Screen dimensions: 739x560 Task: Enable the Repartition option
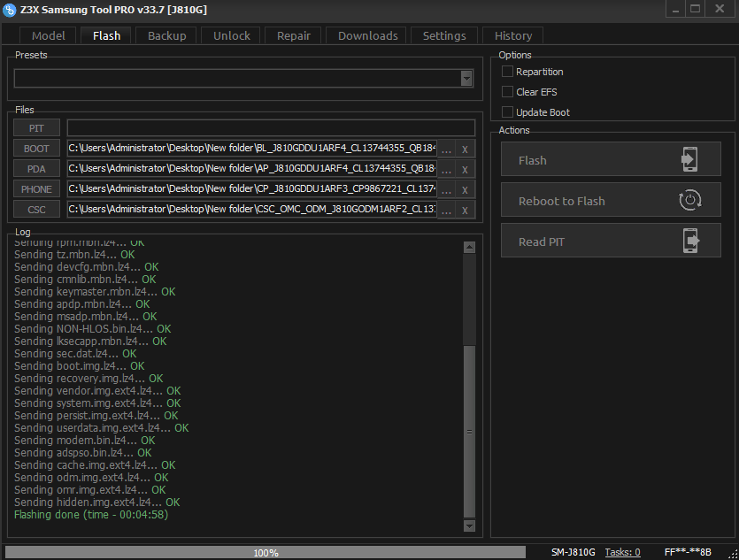tap(507, 72)
